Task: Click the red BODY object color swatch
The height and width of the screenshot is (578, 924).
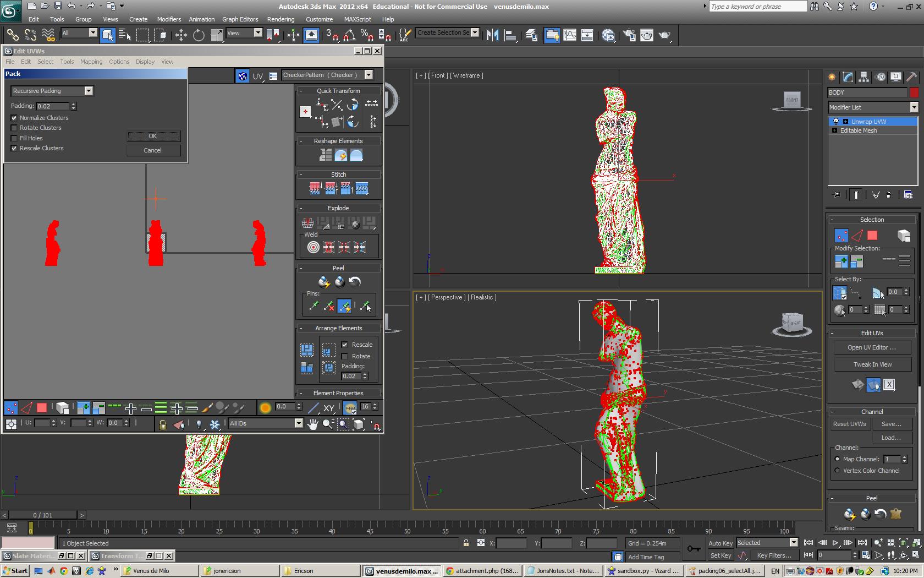Action: click(914, 92)
